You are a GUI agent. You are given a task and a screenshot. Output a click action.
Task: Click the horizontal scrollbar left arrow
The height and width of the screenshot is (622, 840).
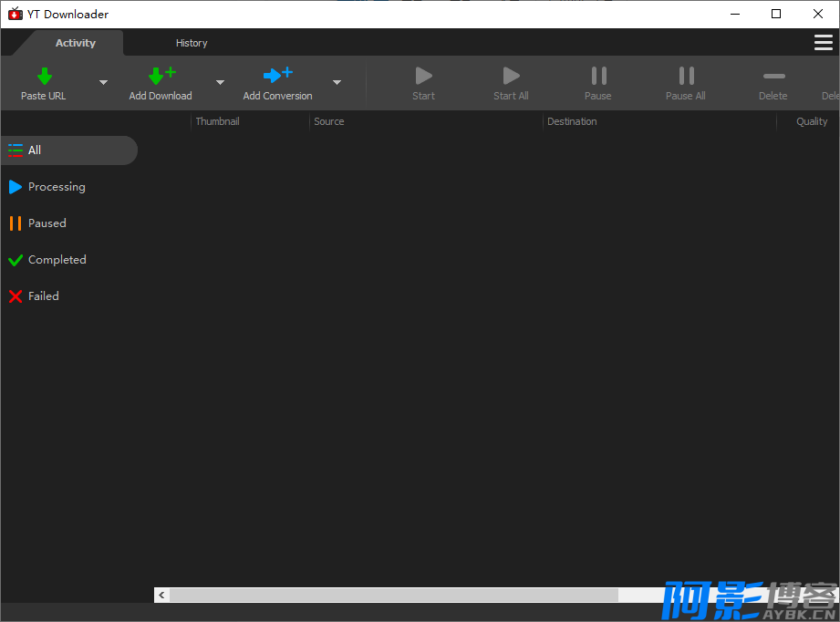(x=161, y=595)
